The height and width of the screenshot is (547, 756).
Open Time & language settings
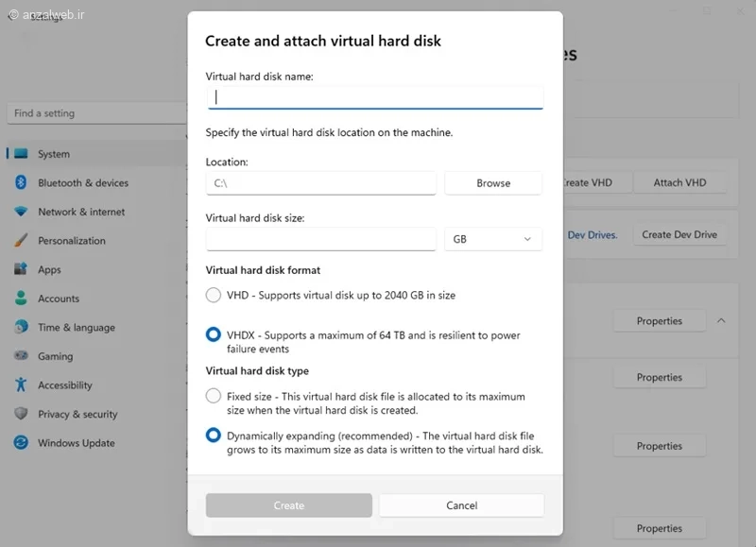point(77,327)
